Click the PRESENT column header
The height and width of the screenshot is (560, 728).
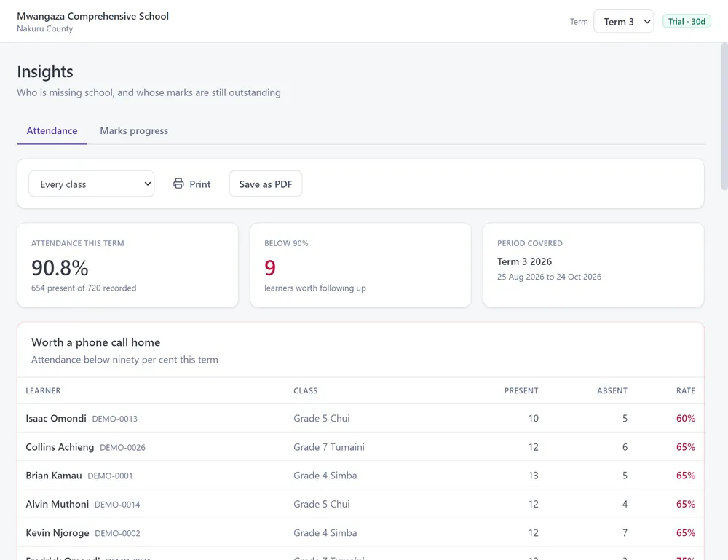pos(521,390)
